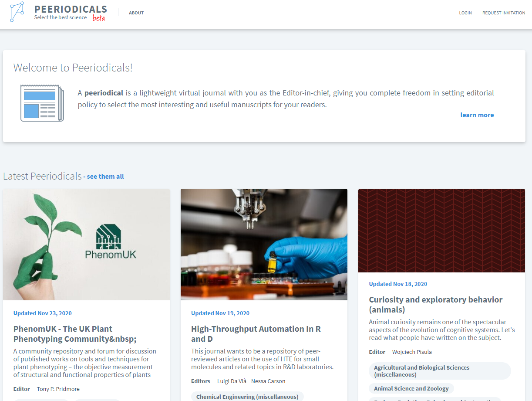Click the HTE journal description paragraph
This screenshot has width=532, height=401.
coord(263,359)
